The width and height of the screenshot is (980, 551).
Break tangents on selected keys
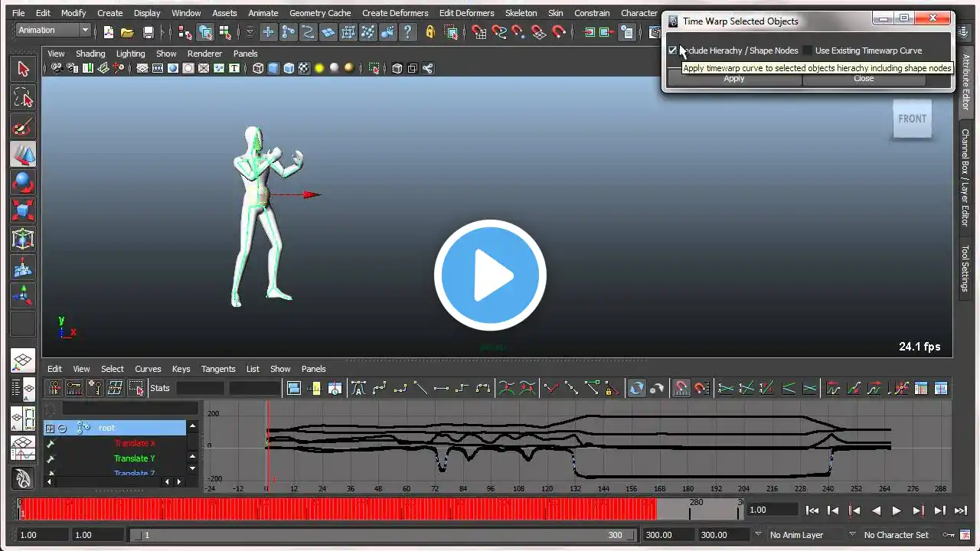click(551, 388)
